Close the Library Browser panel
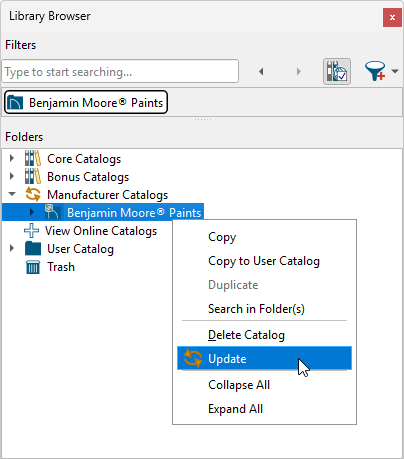Viewport: 404px width, 459px height. pyautogui.click(x=392, y=17)
